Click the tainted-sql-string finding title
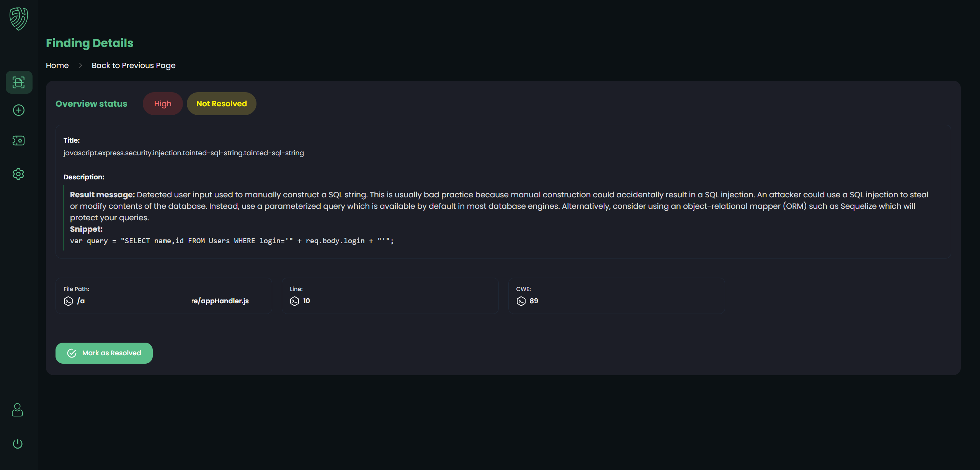The image size is (980, 470). (184, 153)
